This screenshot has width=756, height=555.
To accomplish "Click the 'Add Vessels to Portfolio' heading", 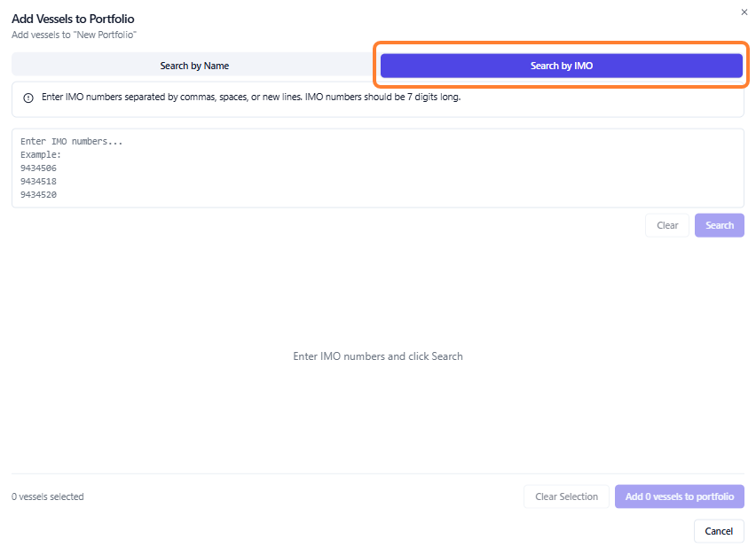I will (73, 19).
